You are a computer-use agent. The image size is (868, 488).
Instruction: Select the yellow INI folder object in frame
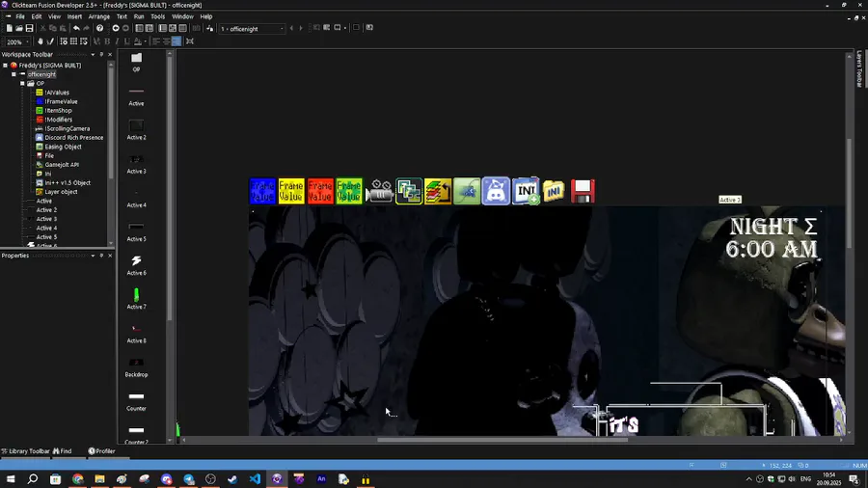(x=554, y=191)
